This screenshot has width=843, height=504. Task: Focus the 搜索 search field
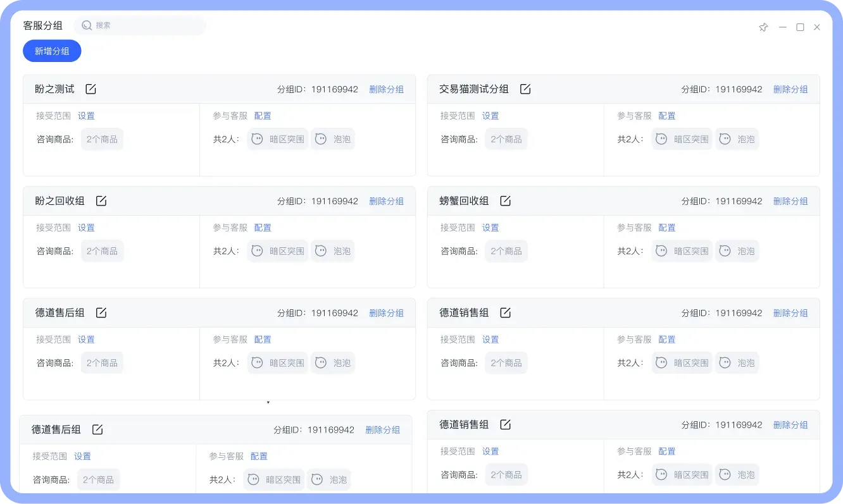click(140, 25)
